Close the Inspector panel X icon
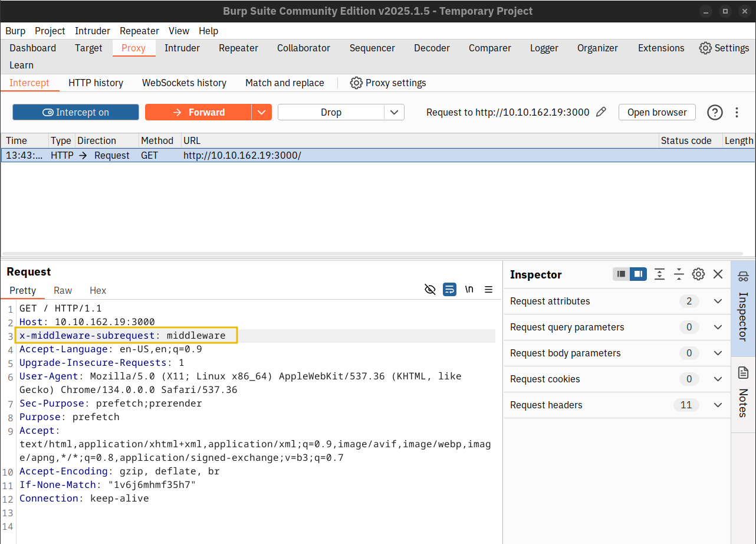This screenshot has width=756, height=544. pyautogui.click(x=718, y=274)
